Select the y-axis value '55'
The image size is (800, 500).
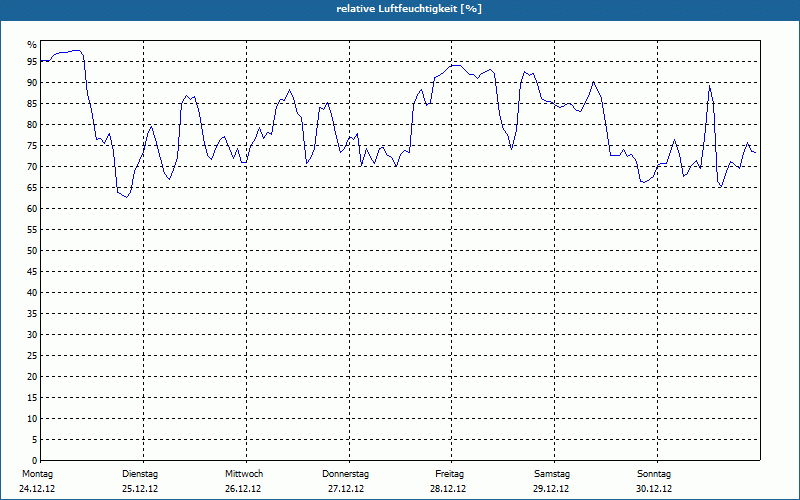[32, 230]
